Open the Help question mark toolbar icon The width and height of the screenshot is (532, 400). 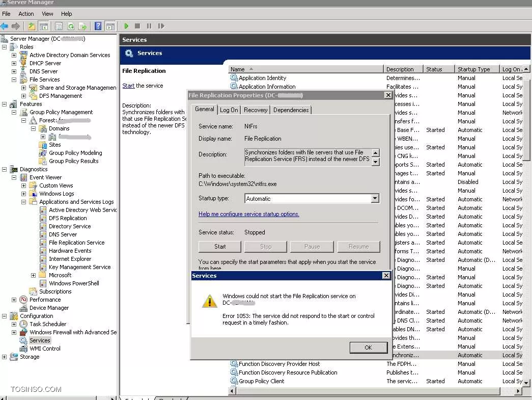coord(98,26)
